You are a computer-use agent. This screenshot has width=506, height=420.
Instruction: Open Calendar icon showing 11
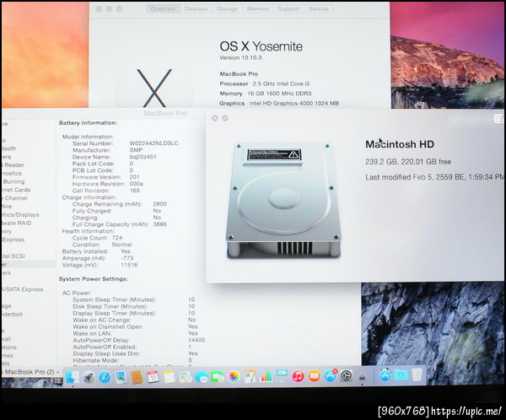(x=153, y=376)
